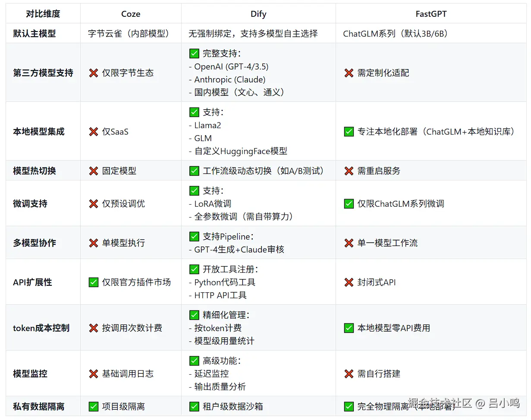
Task: Click the line Python代码工具
Action: (222, 282)
